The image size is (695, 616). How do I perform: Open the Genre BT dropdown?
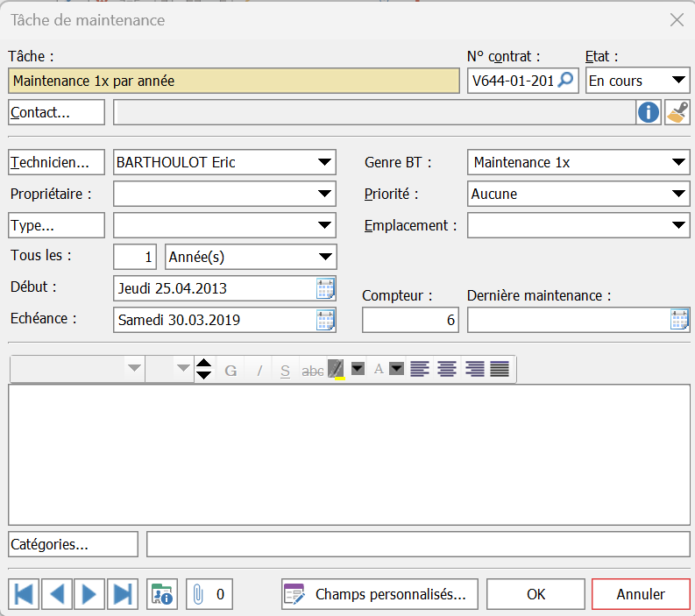coord(678,162)
